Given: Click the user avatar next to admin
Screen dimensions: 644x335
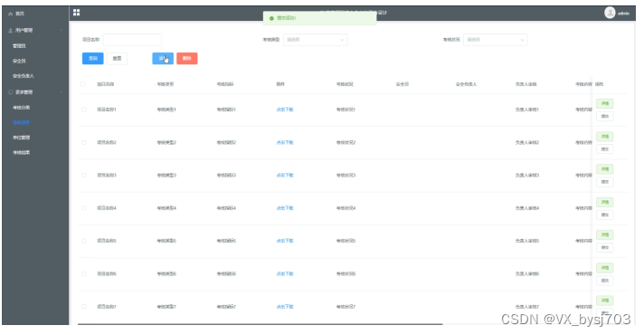Looking at the screenshot, I should point(610,13).
